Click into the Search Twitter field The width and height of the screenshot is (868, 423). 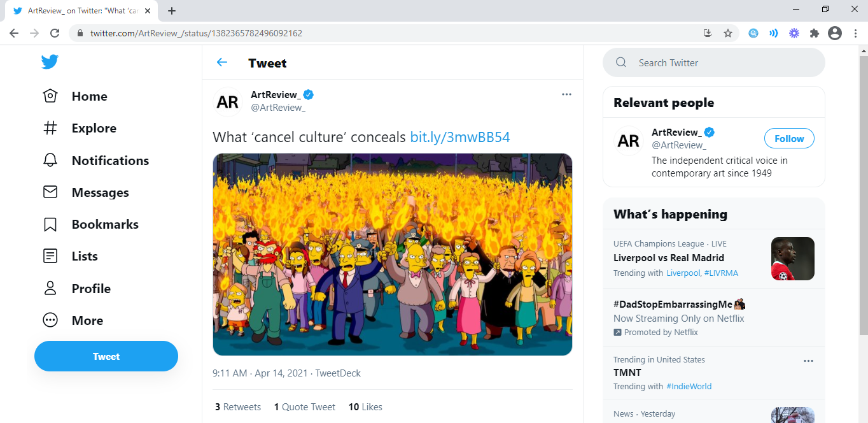point(714,62)
